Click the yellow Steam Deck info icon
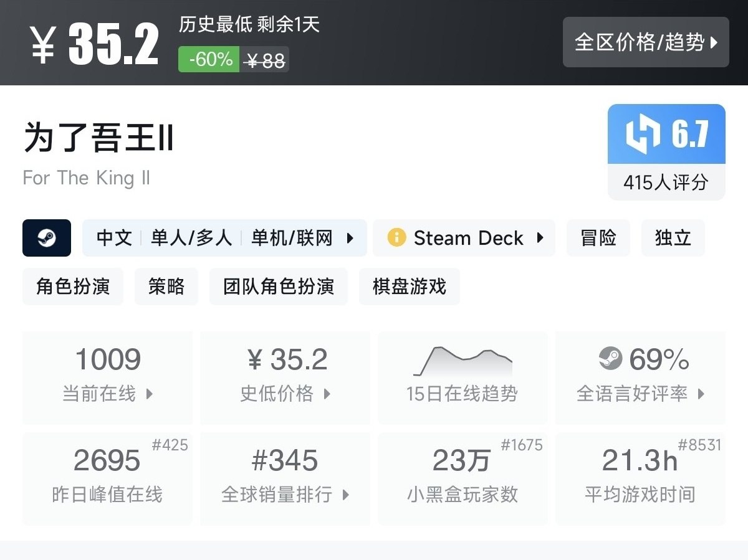This screenshot has width=748, height=560. pos(396,238)
